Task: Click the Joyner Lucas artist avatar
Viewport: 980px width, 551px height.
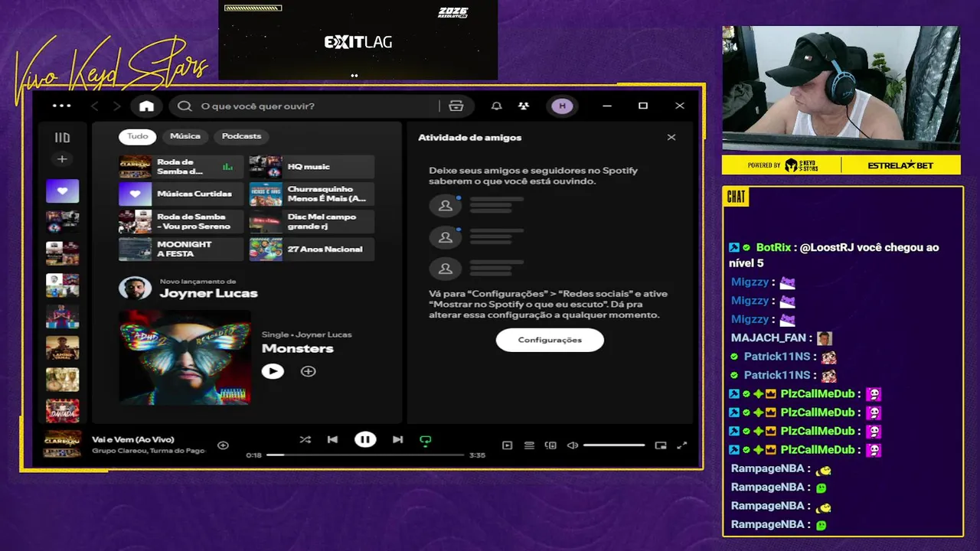Action: pos(135,289)
